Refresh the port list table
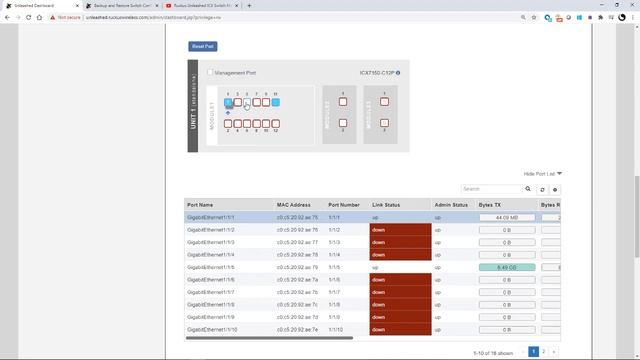This screenshot has height=360, width=640. tap(542, 190)
